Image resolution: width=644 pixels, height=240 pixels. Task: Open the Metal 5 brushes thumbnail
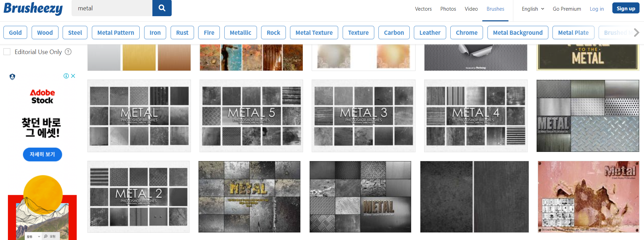click(x=251, y=116)
